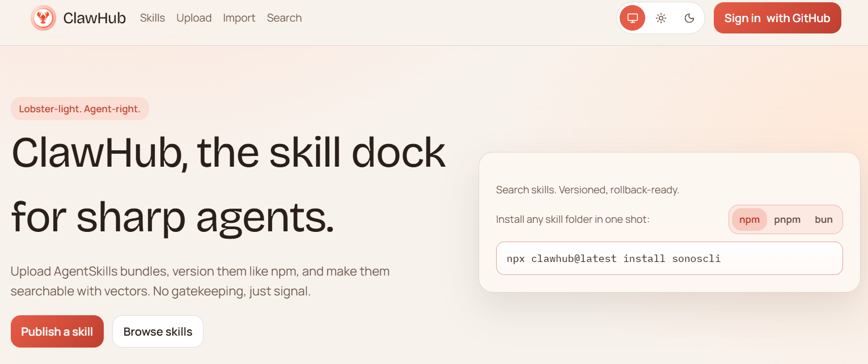Switch install command to pnpm
Viewport: 868px width, 364px height.
(787, 220)
